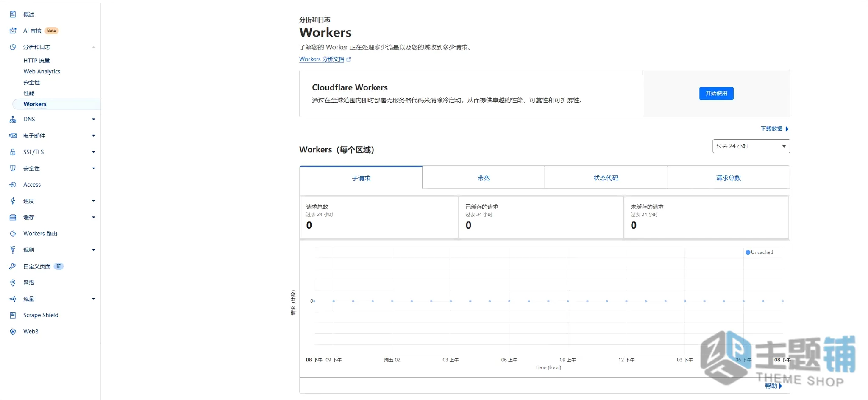Click the 流量 traffic routing icon
This screenshot has width=868, height=400.
(x=13, y=299)
